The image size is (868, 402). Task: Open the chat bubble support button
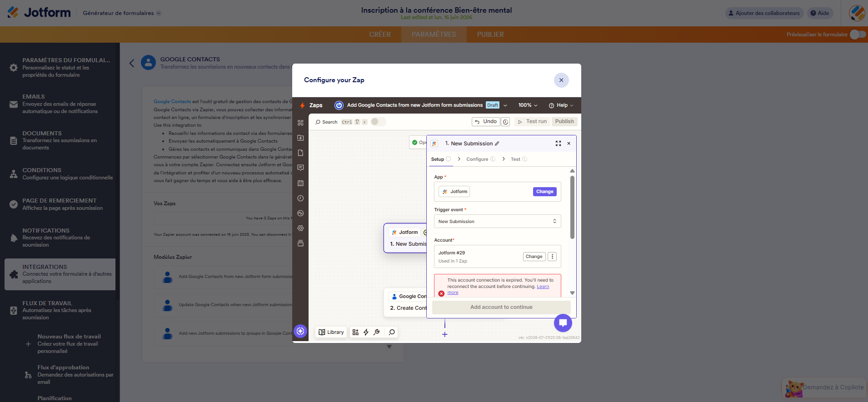pyautogui.click(x=563, y=323)
